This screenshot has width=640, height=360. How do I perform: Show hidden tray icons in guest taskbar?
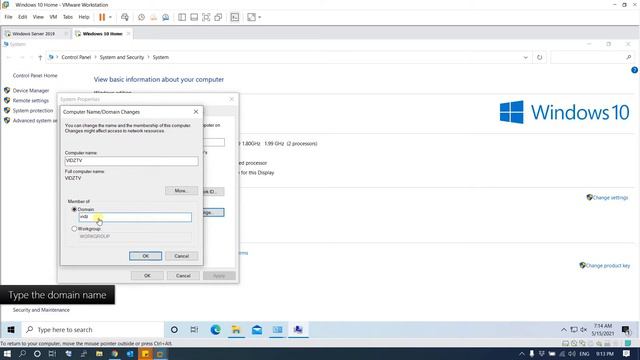pos(564,330)
